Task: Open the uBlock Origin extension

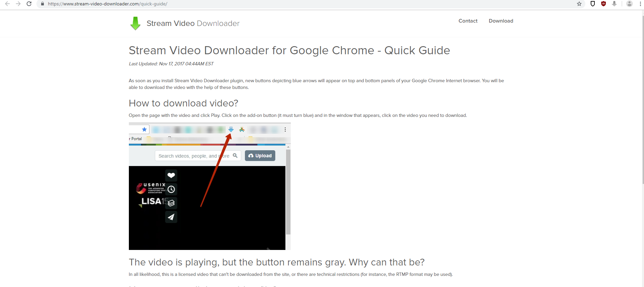Action: pos(604,4)
